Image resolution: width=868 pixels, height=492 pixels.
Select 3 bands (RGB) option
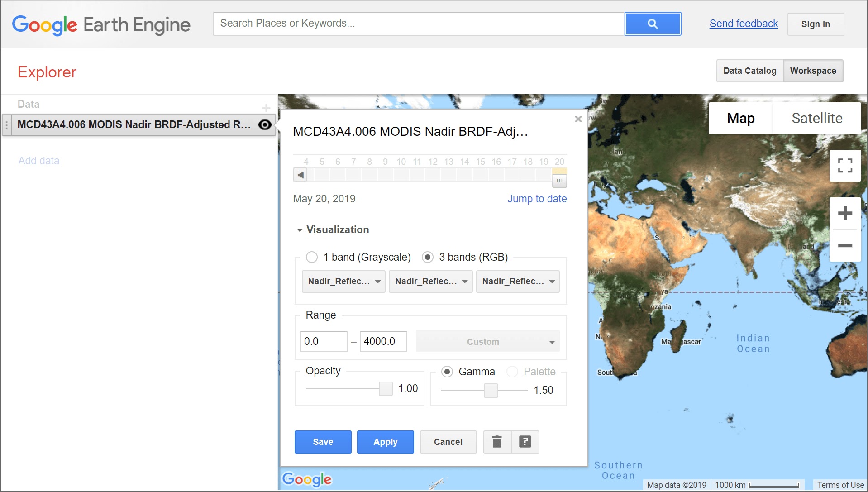coord(427,257)
